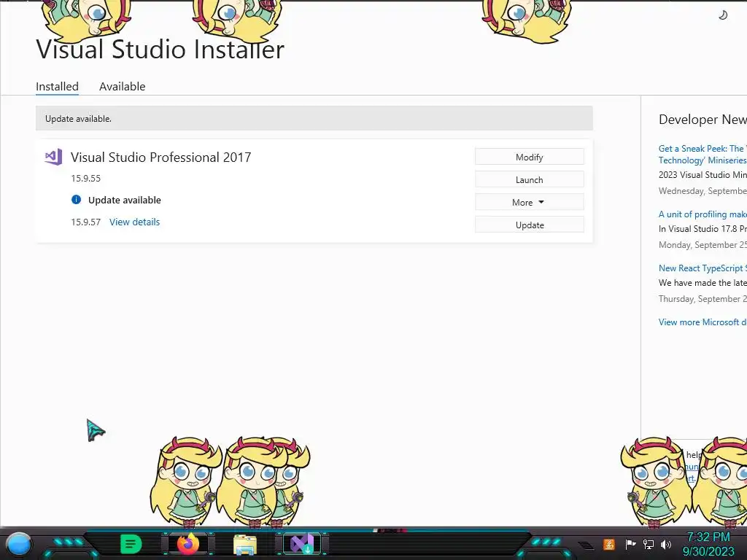This screenshot has width=747, height=560.
Task: Click the 'Wednesday, September' news date
Action: coord(703,191)
